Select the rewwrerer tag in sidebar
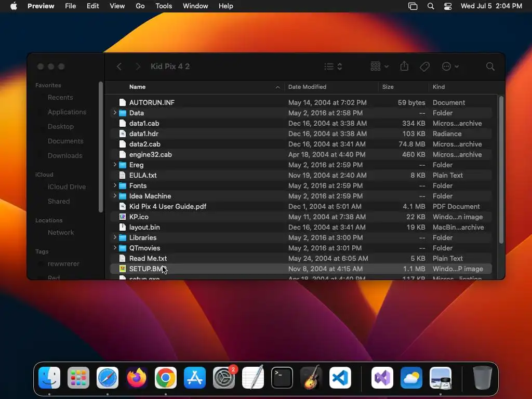532x399 pixels. tap(63, 264)
